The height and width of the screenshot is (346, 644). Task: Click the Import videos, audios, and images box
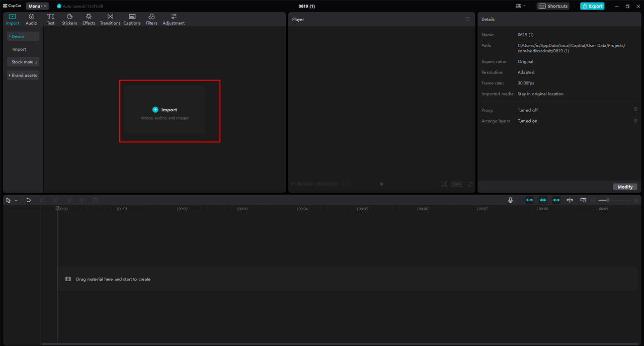click(x=165, y=110)
